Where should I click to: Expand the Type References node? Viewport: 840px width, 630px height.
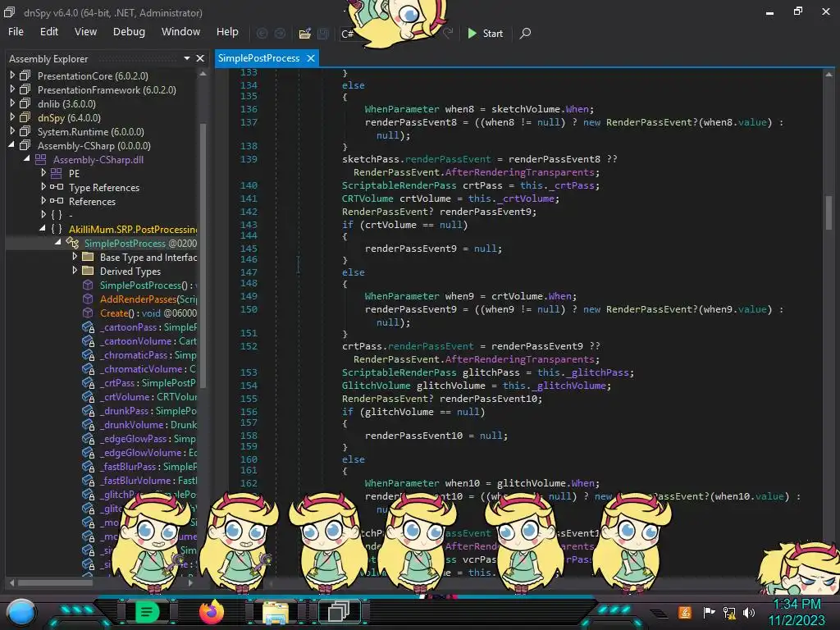click(x=43, y=187)
